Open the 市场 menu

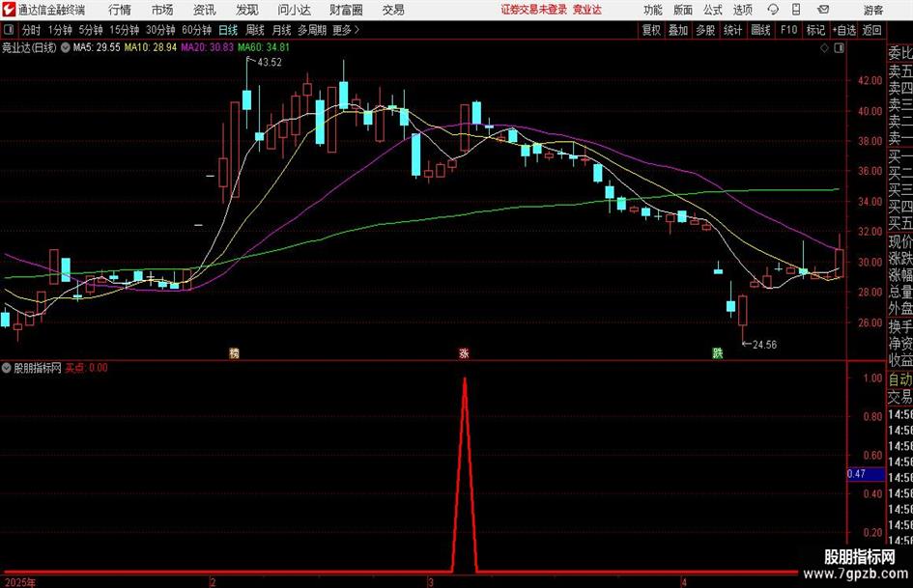coord(162,10)
